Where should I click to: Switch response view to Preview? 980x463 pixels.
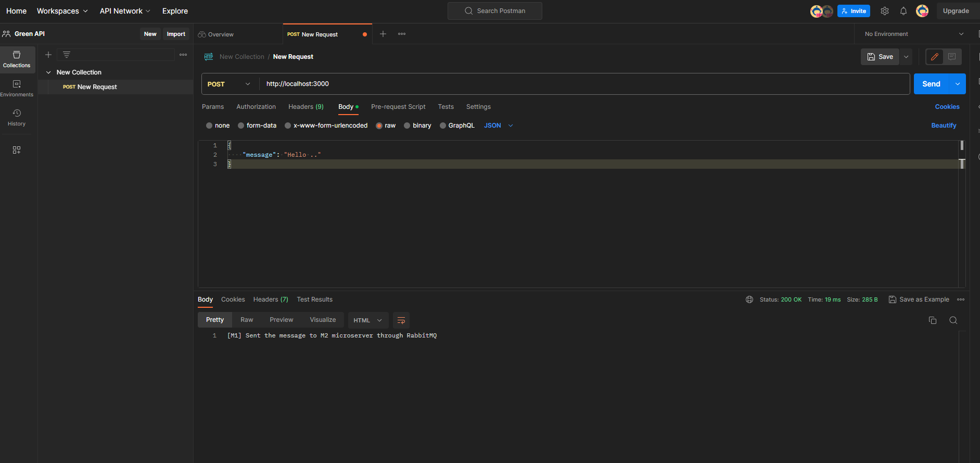click(282, 320)
